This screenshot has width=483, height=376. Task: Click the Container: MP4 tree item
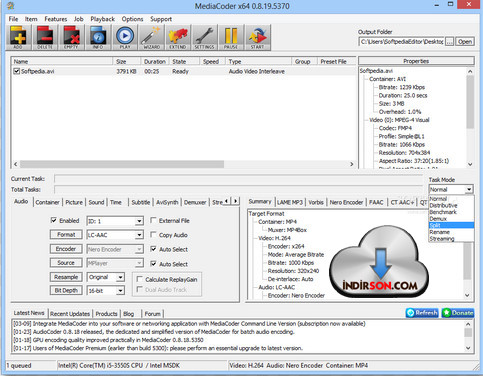click(277, 222)
